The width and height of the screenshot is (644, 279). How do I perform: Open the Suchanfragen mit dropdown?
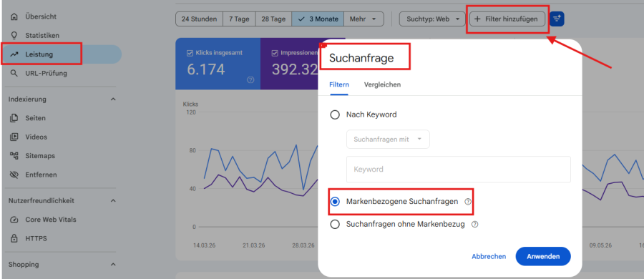click(388, 139)
